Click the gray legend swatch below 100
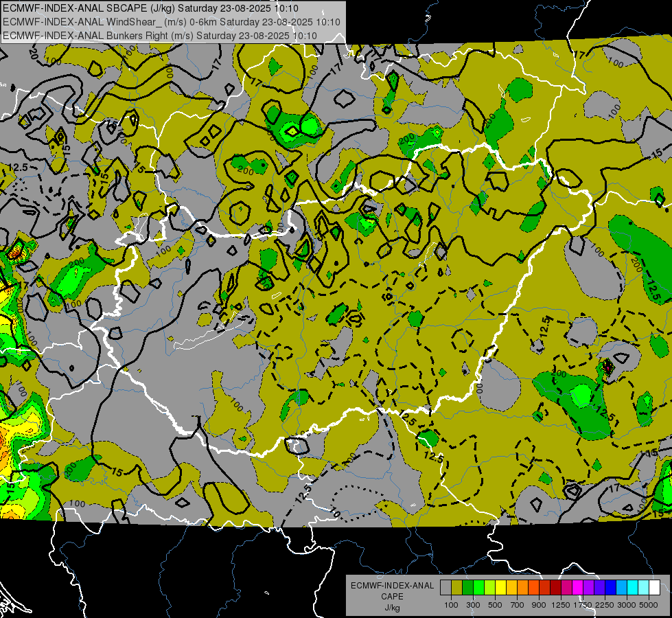Screen dimensions: 672x618 click(x=445, y=588)
